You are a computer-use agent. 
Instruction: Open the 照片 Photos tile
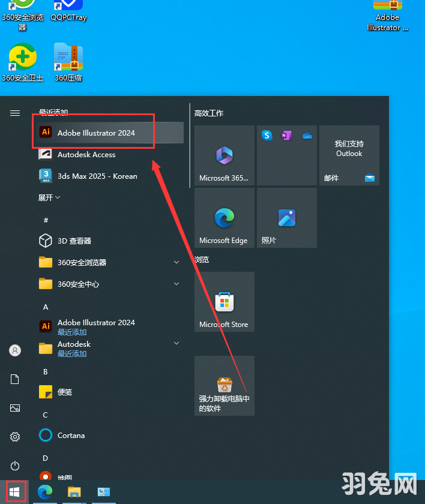click(x=287, y=218)
